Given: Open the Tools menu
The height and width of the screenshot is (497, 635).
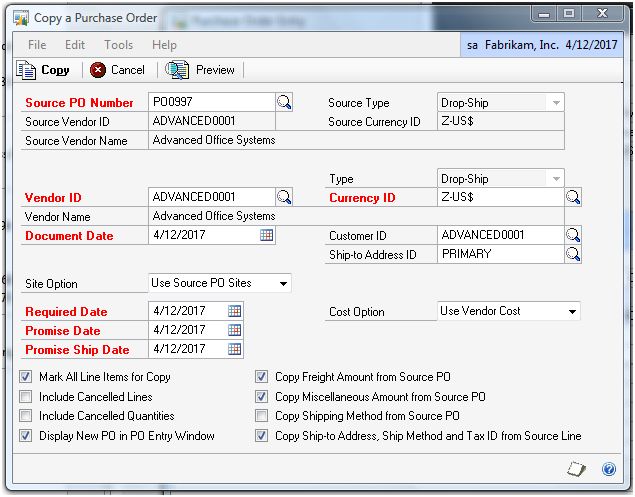Looking at the screenshot, I should 119,45.
